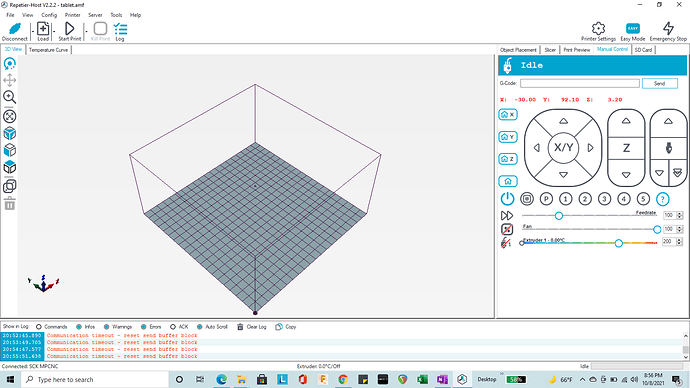Switch to front view cube

(x=10, y=150)
